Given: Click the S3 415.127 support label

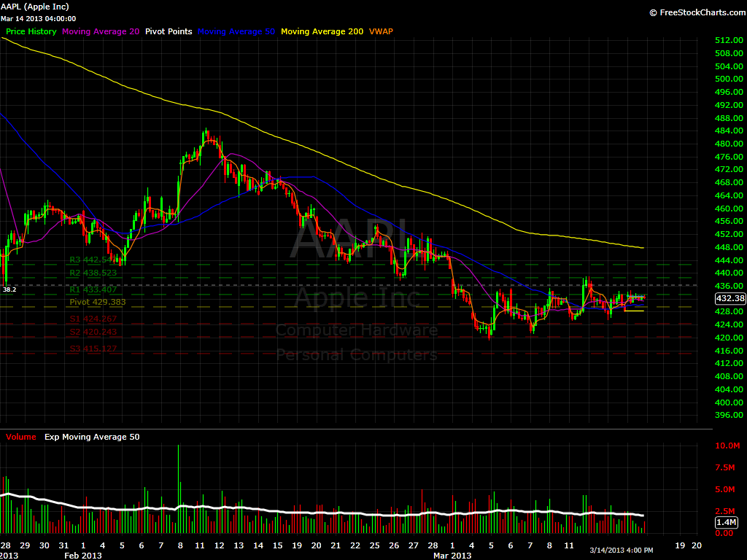Looking at the screenshot, I should 93,349.
